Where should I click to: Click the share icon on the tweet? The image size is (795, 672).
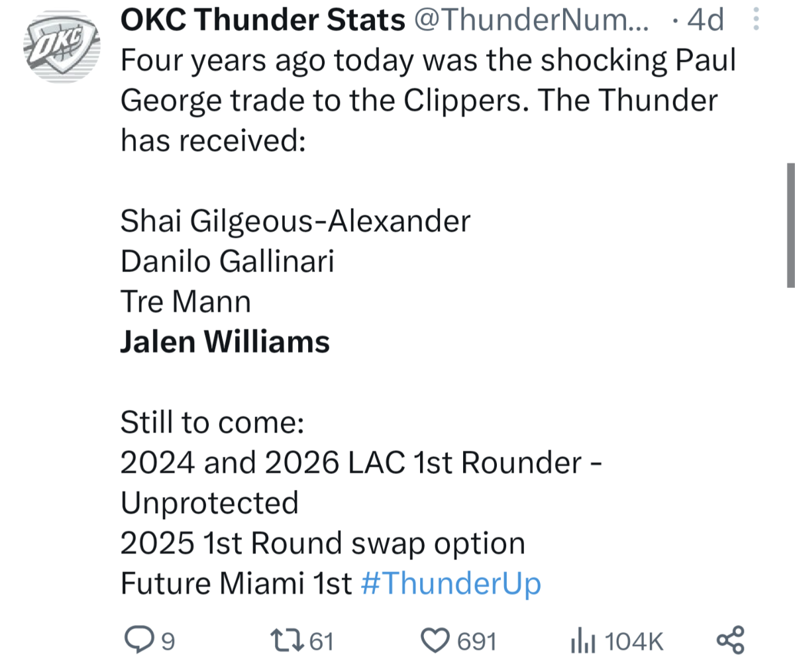pyautogui.click(x=731, y=640)
